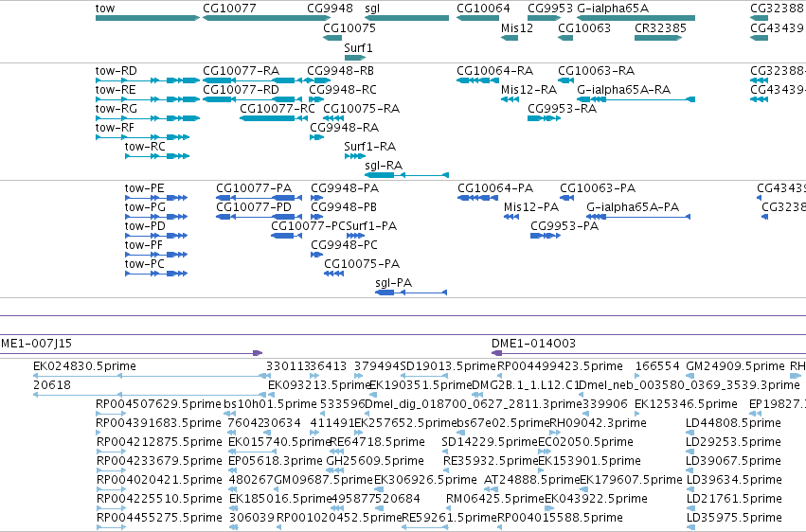
Task: Click transcript CG10063-RA
Action: coord(565,80)
